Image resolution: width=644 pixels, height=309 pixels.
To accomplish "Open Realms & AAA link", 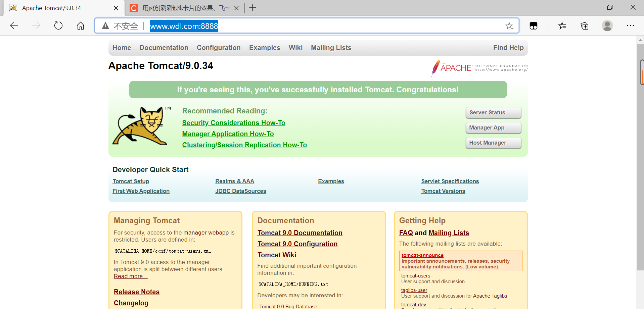I will point(235,181).
